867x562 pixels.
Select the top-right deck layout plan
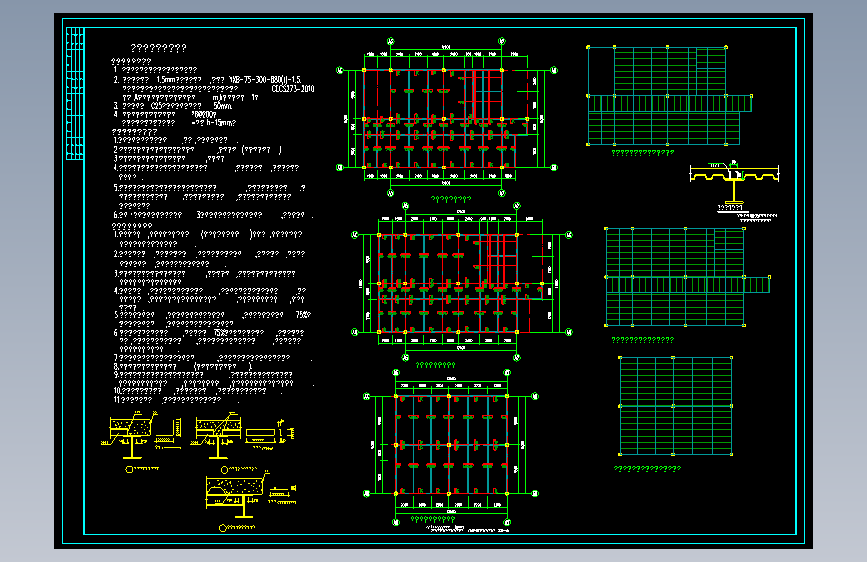(669, 96)
